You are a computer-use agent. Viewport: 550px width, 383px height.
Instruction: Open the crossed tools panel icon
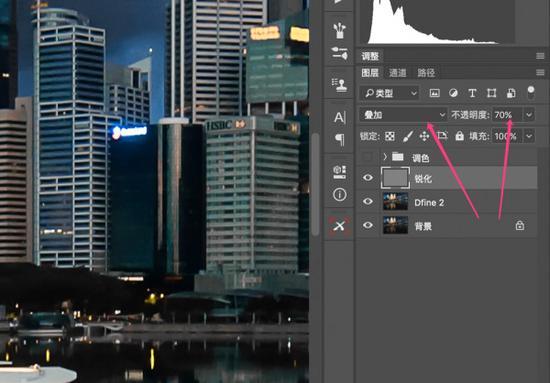click(339, 226)
